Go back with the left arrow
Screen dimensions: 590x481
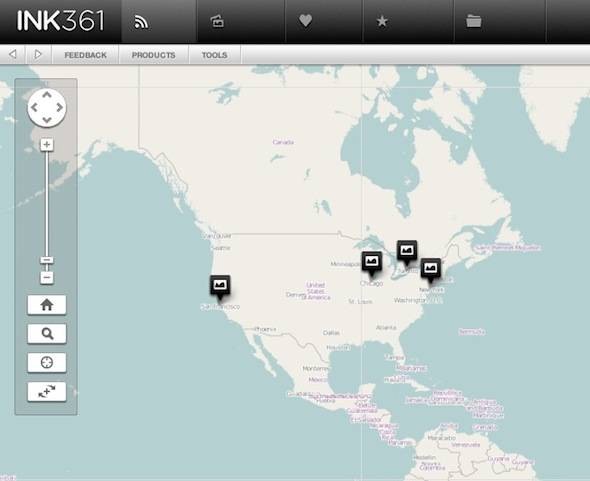click(x=12, y=55)
